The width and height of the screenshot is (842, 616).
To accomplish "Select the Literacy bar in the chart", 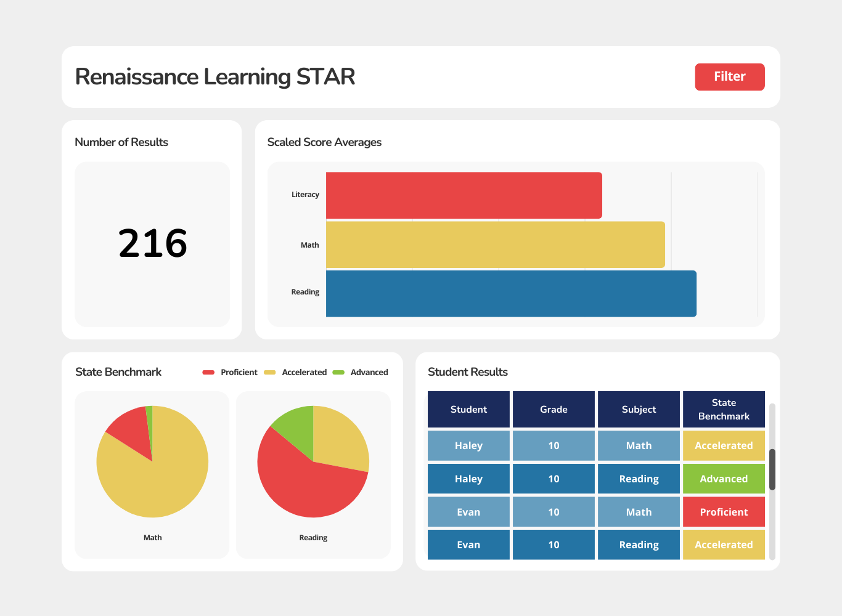I will [x=464, y=195].
